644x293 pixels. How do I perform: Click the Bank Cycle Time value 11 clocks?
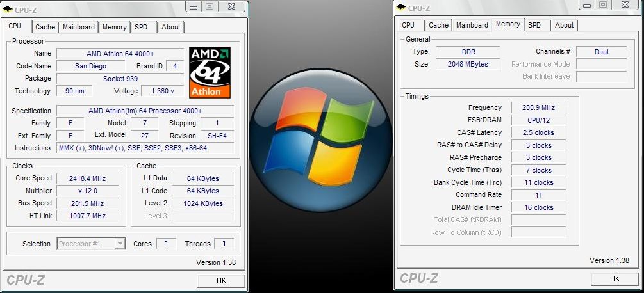point(538,182)
